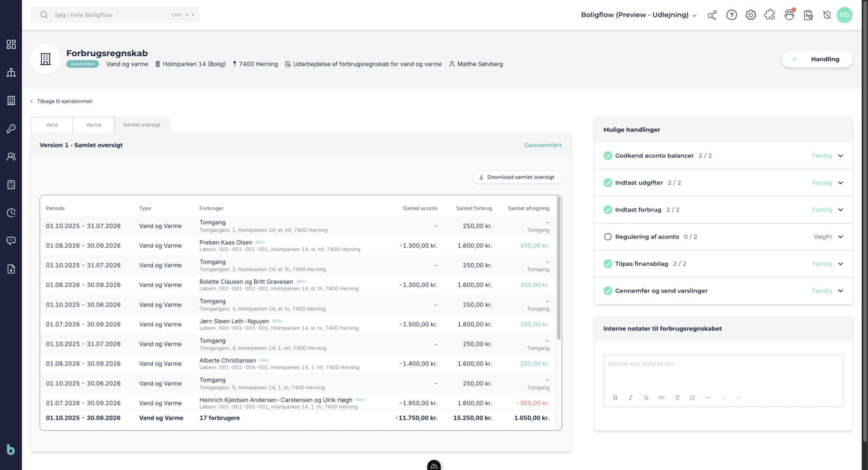Screen dimensions: 868x470
Task: Click the Handling button
Action: pyautogui.click(x=817, y=59)
